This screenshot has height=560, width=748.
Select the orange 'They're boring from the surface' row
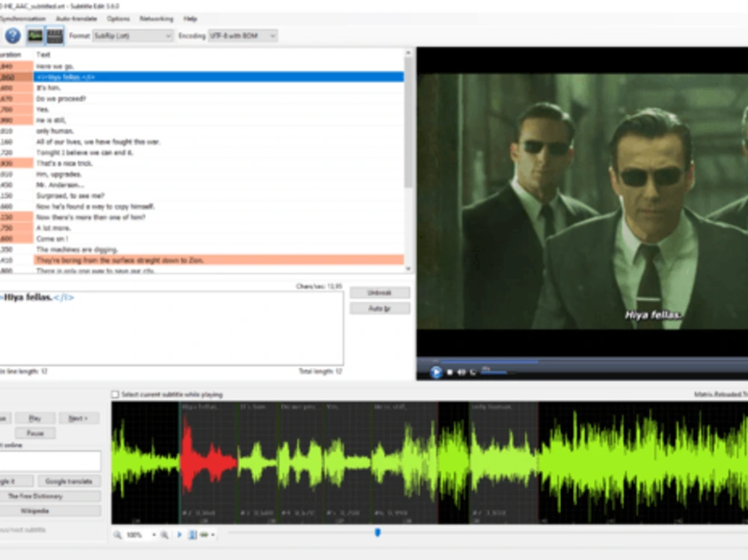[201, 260]
